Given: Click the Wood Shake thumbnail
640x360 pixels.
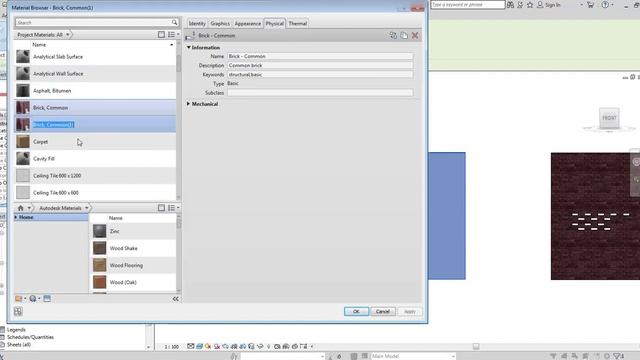Looking at the screenshot, I should tap(100, 248).
